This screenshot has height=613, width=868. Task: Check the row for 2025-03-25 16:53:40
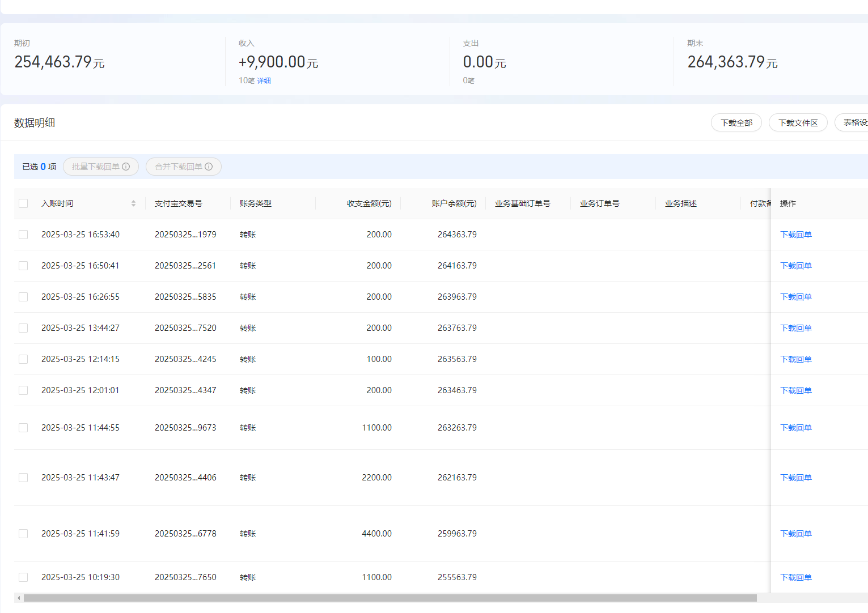[x=23, y=235]
